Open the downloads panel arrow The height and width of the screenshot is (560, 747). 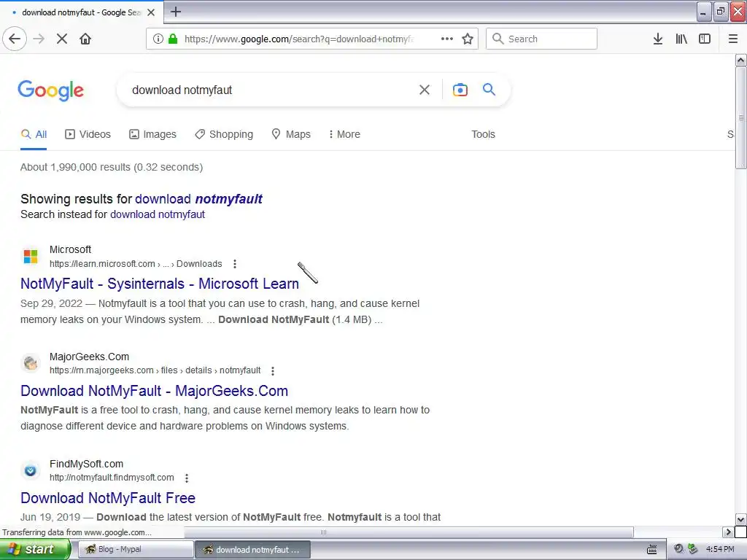658,39
